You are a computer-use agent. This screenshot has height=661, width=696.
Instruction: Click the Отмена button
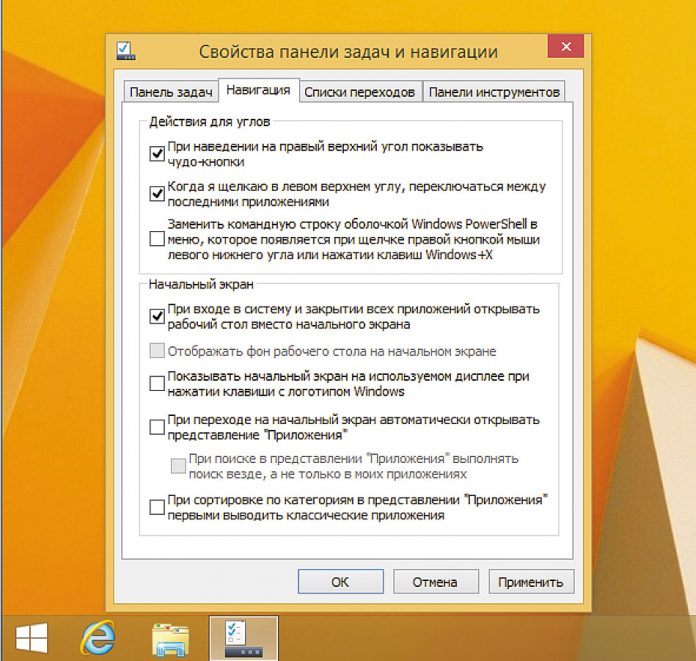pyautogui.click(x=433, y=581)
